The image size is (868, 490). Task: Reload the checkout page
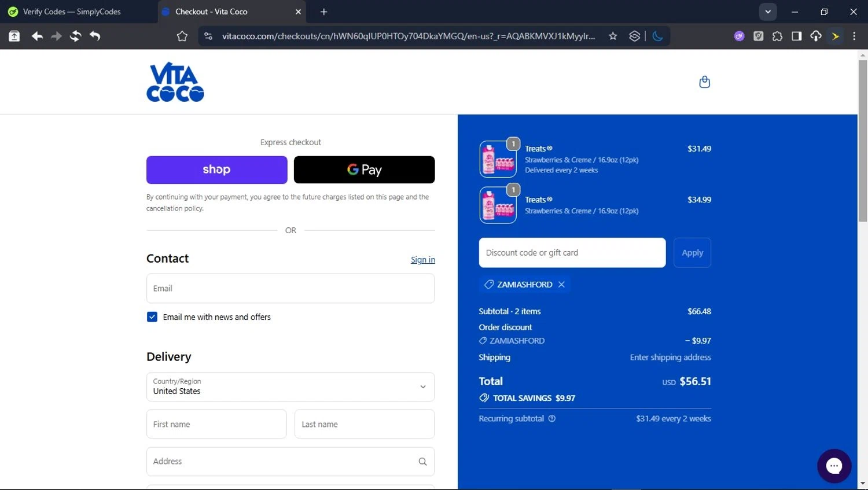(75, 36)
